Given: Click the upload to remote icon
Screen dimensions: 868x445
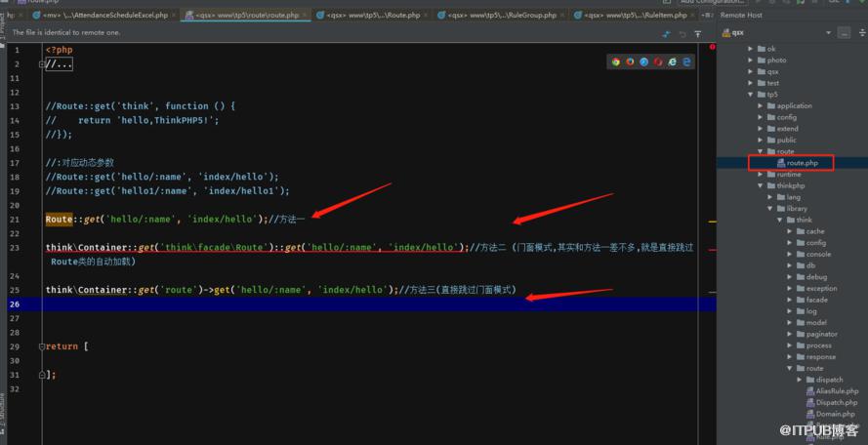Looking at the screenshot, I should click(697, 34).
